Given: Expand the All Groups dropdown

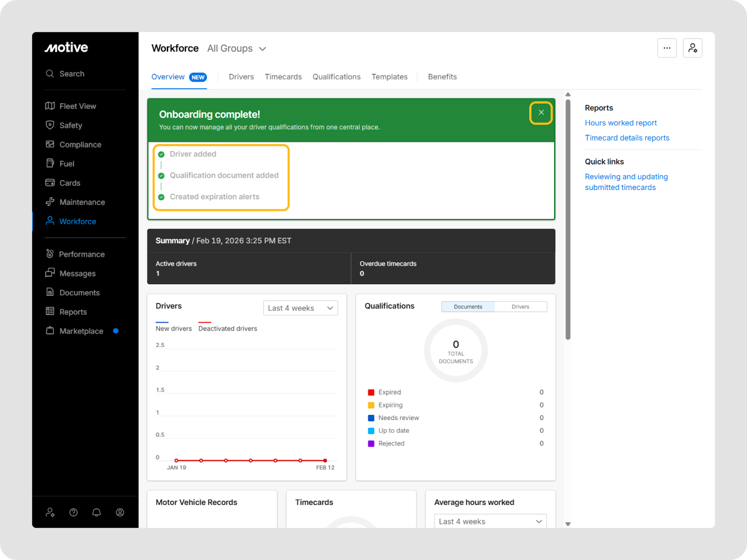Looking at the screenshot, I should coord(237,49).
